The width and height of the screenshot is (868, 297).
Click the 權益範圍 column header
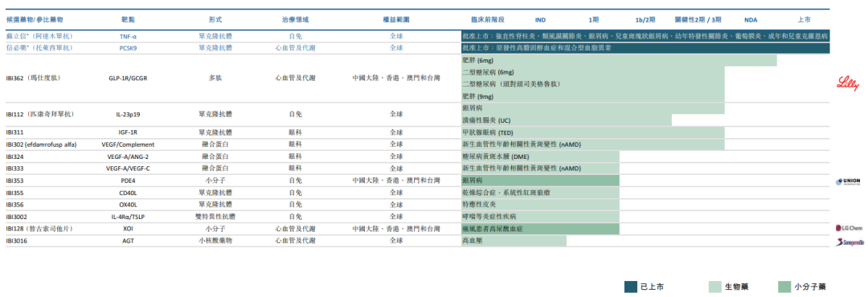pyautogui.click(x=395, y=19)
